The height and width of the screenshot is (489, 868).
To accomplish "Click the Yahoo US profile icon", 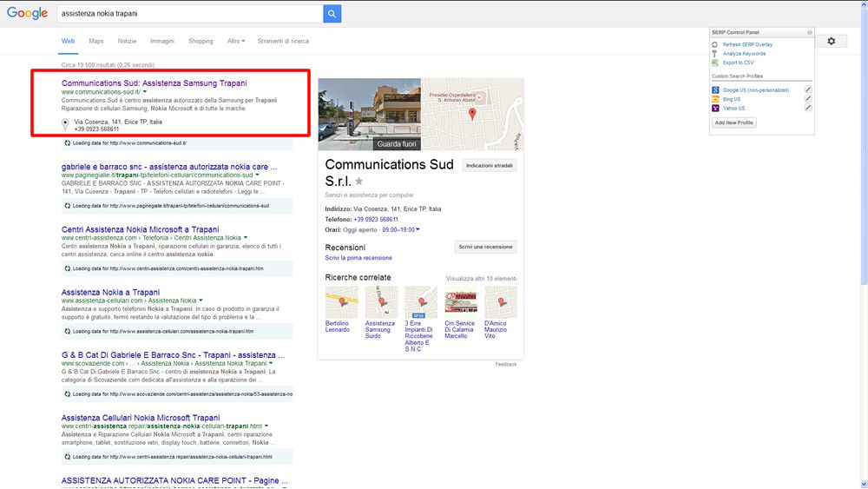I will pos(715,108).
